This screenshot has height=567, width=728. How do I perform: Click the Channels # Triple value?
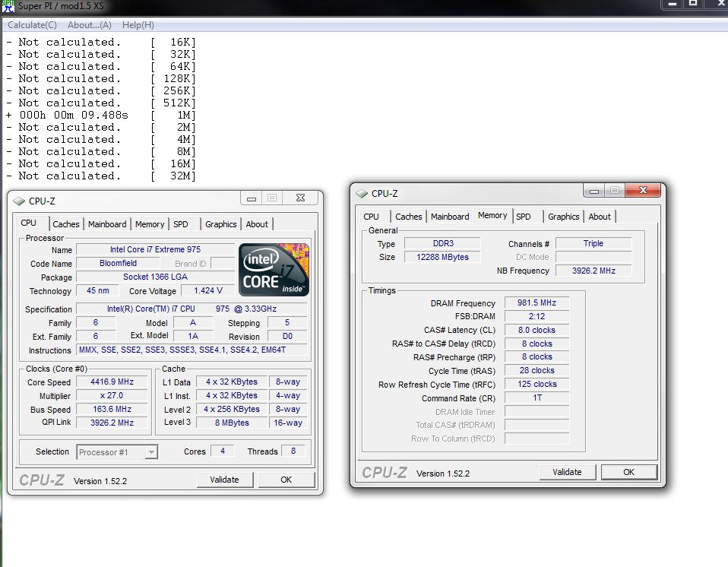[593, 243]
